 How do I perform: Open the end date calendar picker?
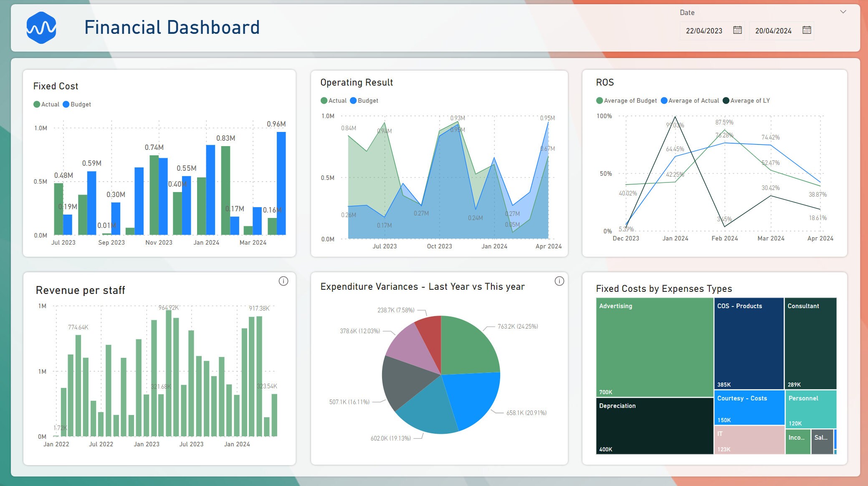[x=806, y=30]
